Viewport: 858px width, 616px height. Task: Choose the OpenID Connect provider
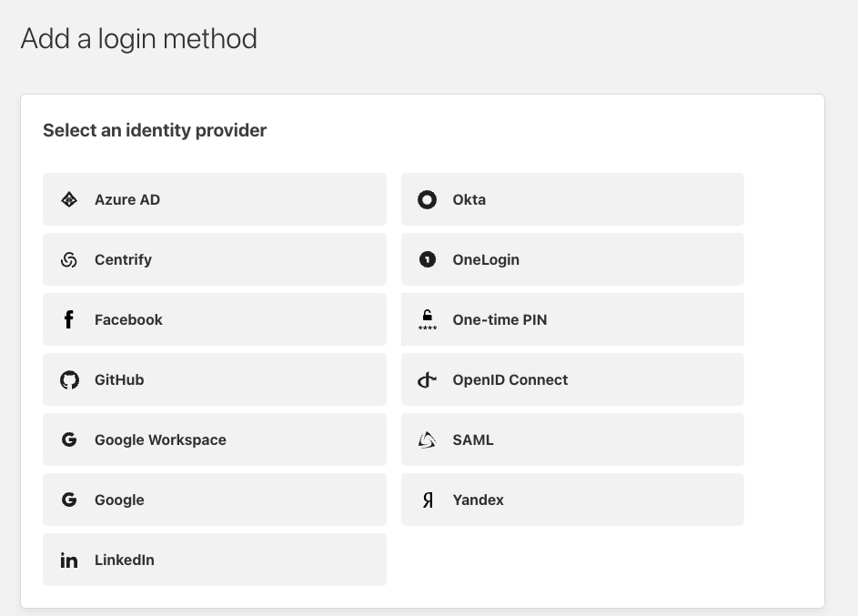coord(572,379)
